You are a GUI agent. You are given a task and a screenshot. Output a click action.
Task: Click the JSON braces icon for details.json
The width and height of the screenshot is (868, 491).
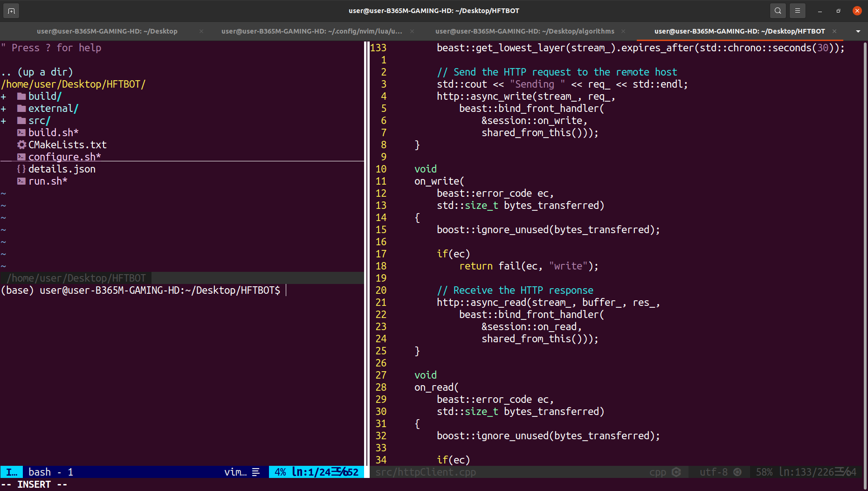point(21,169)
